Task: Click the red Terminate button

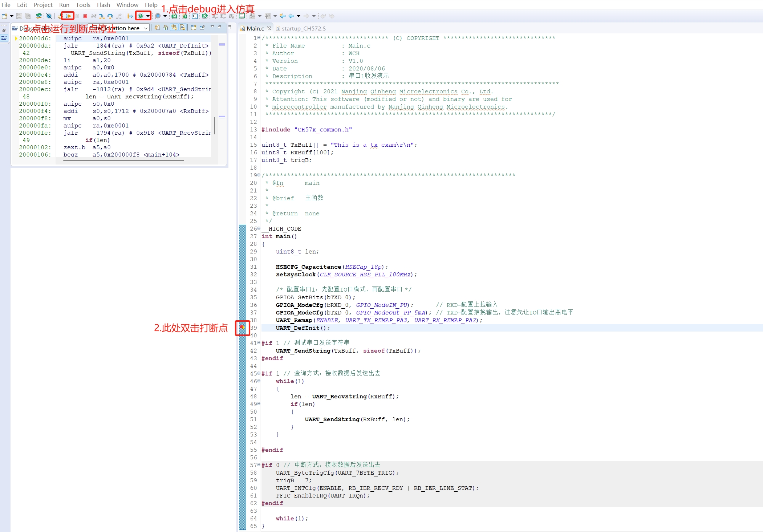Action: (x=85, y=16)
